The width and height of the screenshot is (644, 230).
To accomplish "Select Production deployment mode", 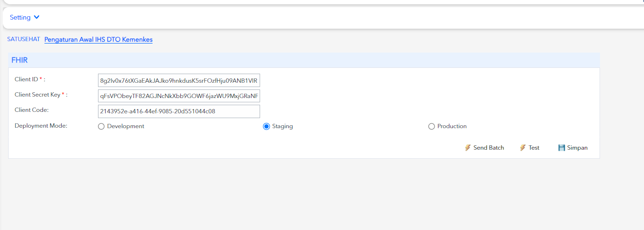I will click(x=432, y=127).
